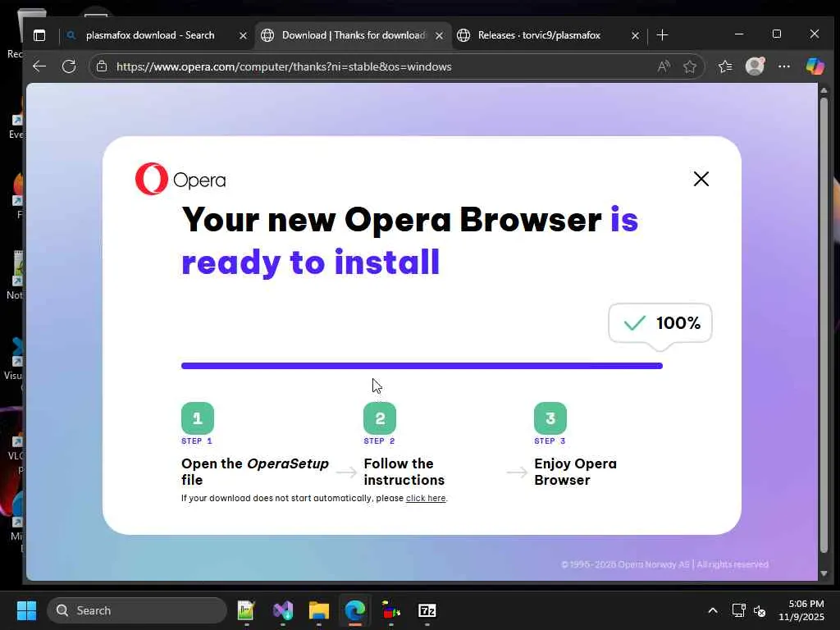Close the plasmafox download Search tab
840x630 pixels.
[243, 35]
